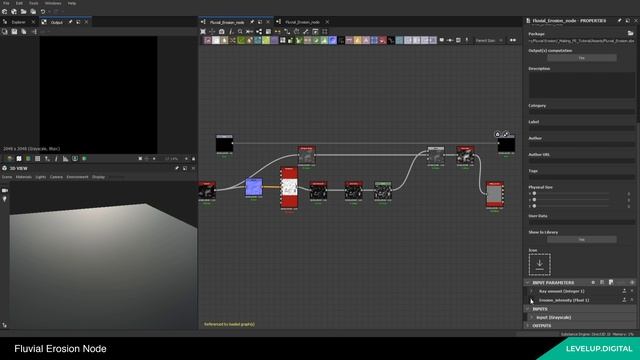Screen dimensions: 640x360
Task: Open the Display menu in 3D view
Action: click(x=98, y=177)
